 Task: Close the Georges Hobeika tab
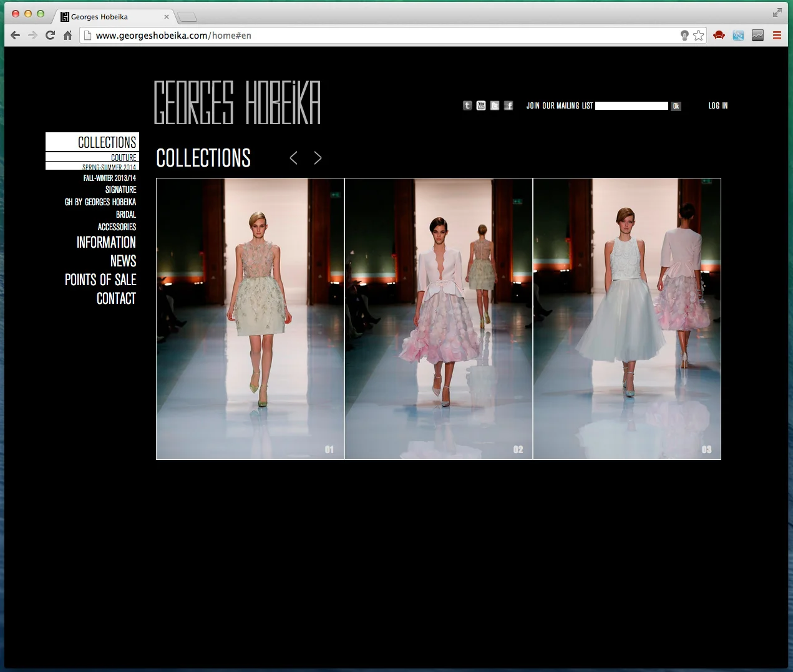point(167,17)
